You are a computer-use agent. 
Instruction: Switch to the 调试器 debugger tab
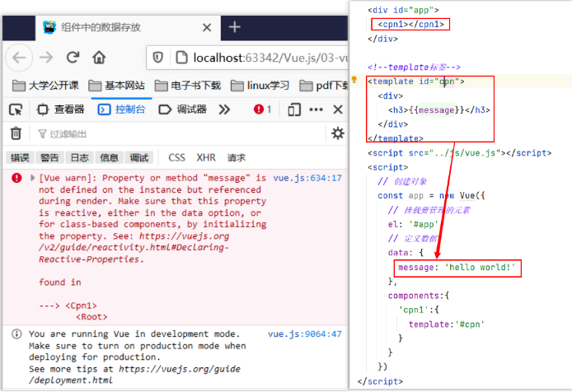tap(183, 110)
